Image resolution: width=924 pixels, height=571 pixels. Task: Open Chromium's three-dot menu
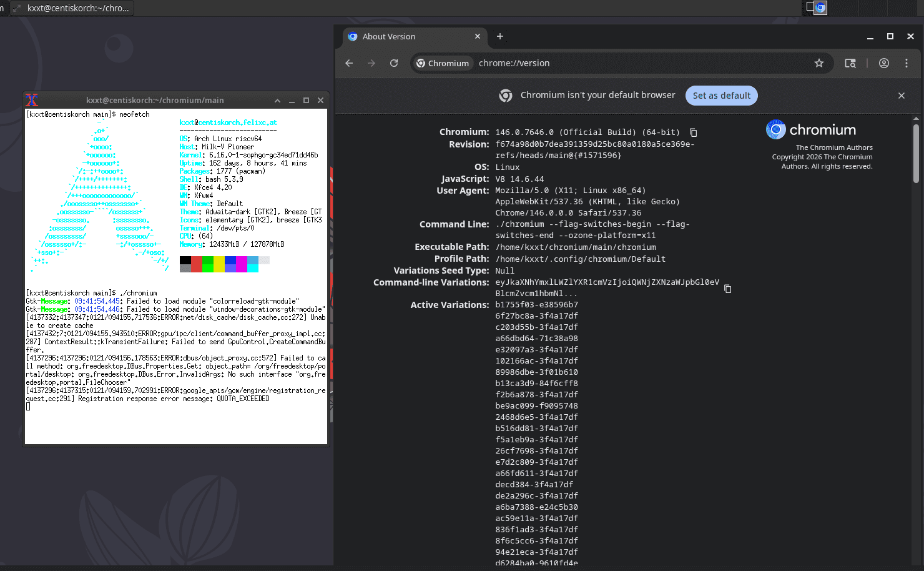pyautogui.click(x=907, y=63)
